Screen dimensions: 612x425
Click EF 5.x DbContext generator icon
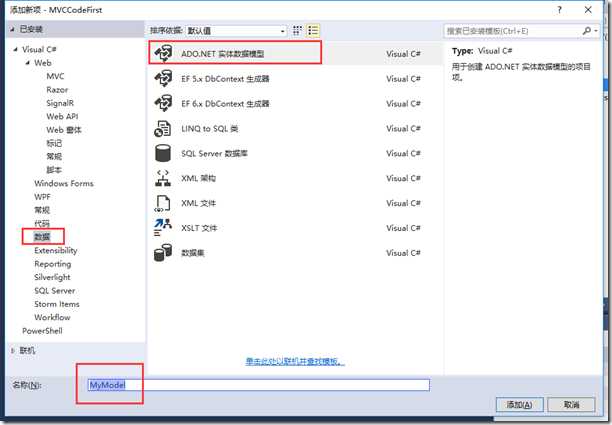pos(163,78)
